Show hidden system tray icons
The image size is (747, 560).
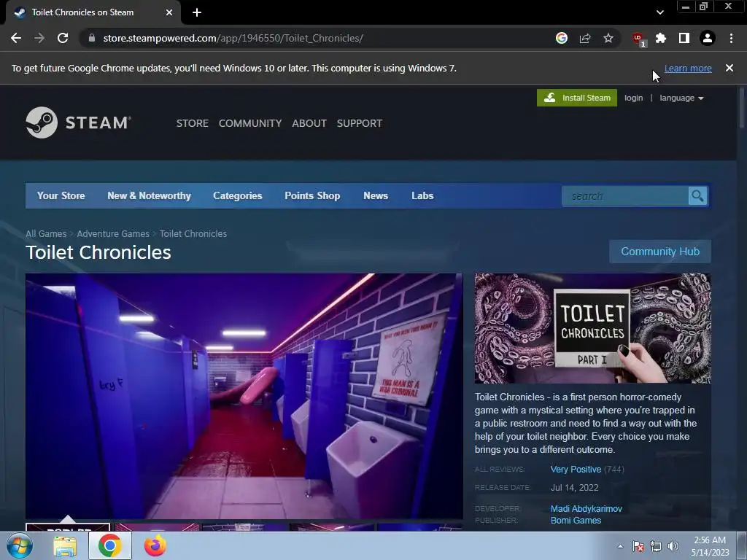pos(620,546)
